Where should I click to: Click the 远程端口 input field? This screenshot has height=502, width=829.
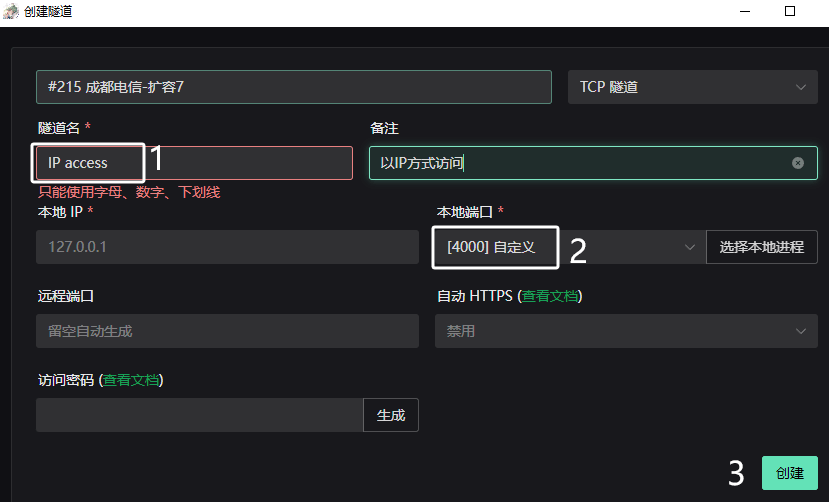[x=227, y=331]
